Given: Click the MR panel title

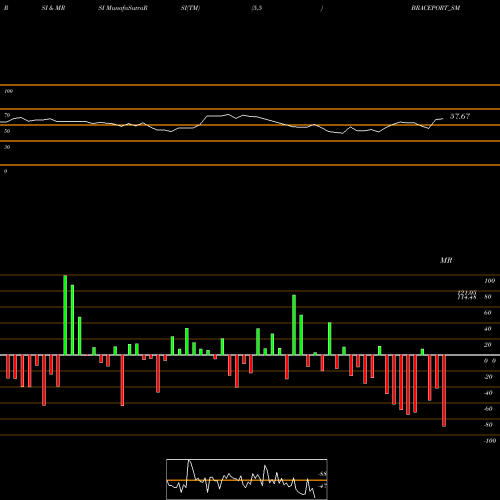Looking at the screenshot, I should (x=446, y=260).
